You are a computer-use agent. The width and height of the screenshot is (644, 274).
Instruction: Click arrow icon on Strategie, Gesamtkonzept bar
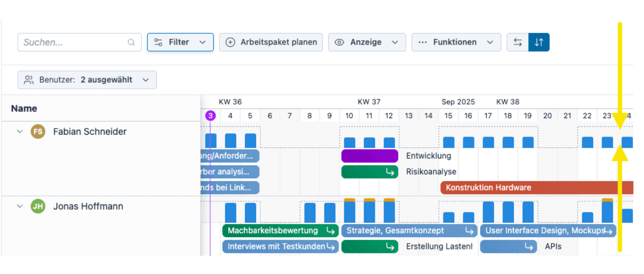click(x=469, y=231)
